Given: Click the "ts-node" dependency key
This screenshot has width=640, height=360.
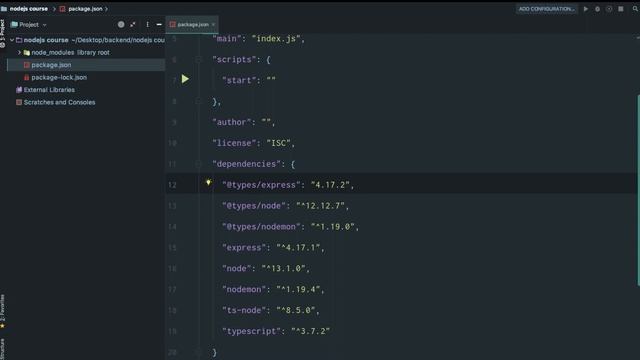Looking at the screenshot, I should click(x=244, y=310).
